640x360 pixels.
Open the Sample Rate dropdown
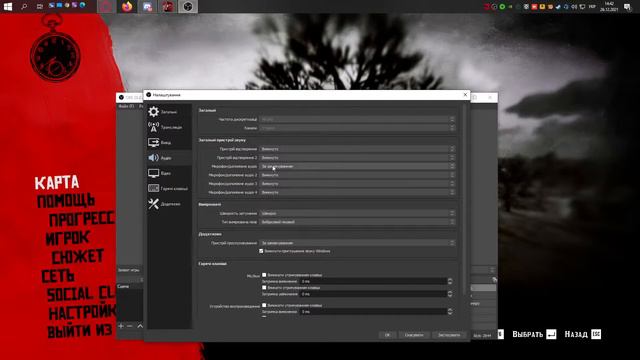click(x=357, y=119)
